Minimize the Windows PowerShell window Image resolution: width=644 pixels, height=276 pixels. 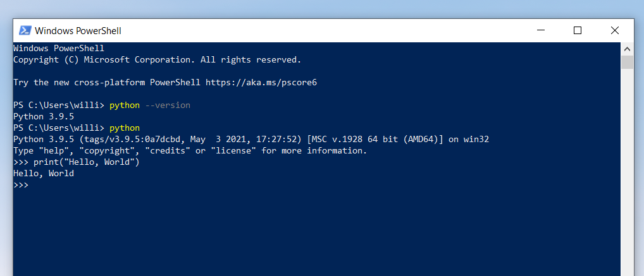pos(541,30)
